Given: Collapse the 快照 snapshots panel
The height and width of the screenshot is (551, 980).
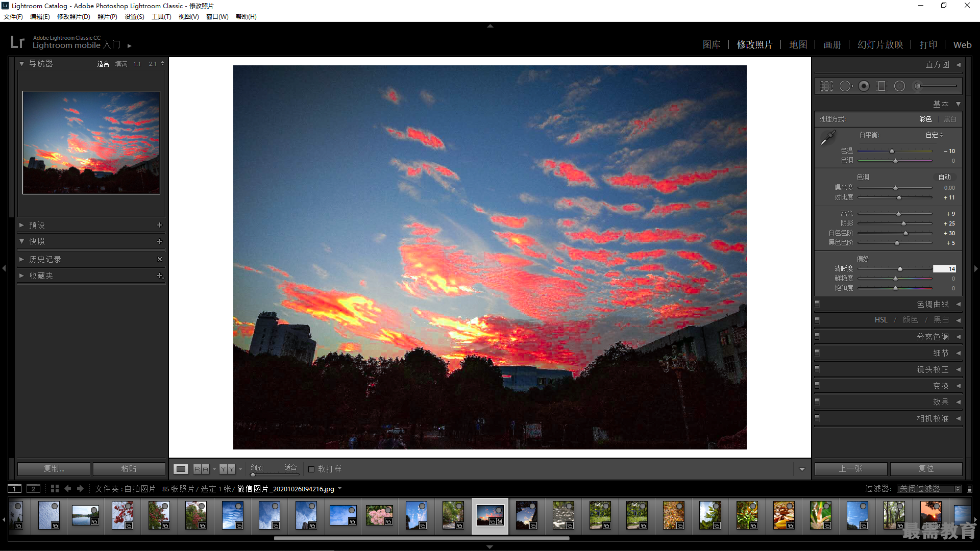Looking at the screenshot, I should 21,241.
